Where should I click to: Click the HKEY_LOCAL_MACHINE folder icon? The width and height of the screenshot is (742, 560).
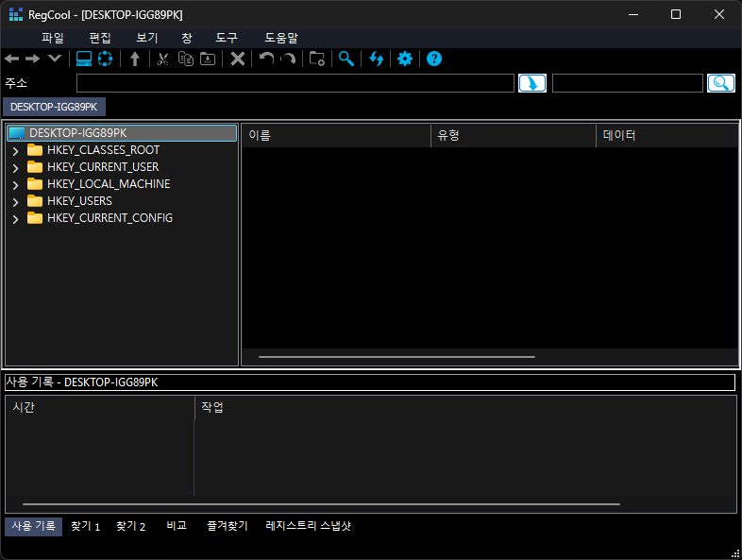pyautogui.click(x=35, y=184)
